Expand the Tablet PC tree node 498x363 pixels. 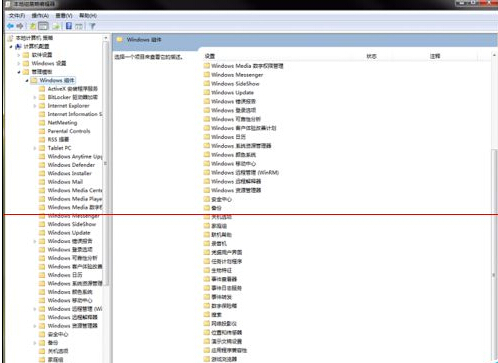click(35, 148)
